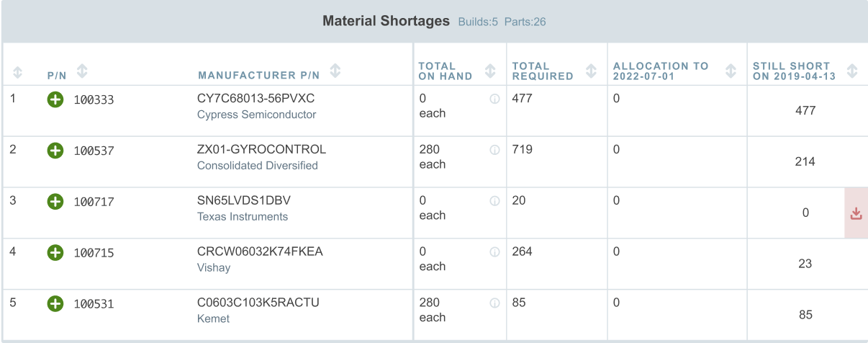This screenshot has width=868, height=343.
Task: Sort by Allocation to 2022-07-01 column
Action: click(x=731, y=71)
